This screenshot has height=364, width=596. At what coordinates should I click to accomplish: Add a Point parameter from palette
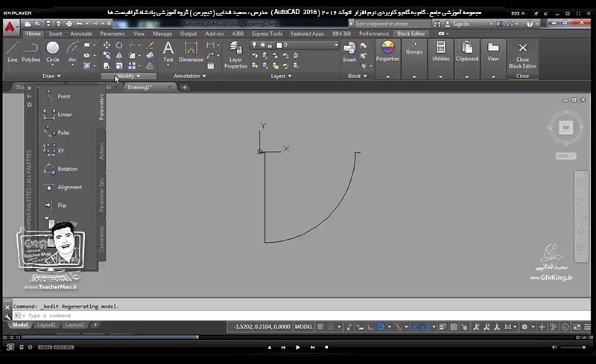[57, 96]
